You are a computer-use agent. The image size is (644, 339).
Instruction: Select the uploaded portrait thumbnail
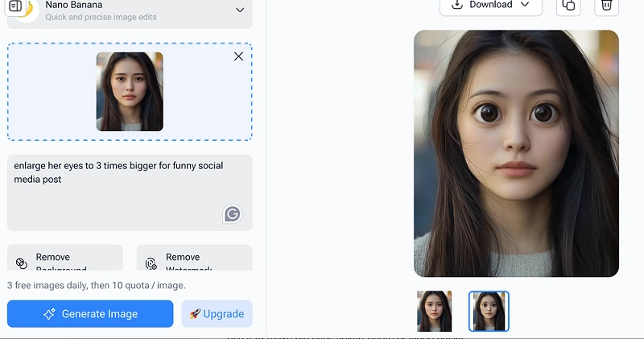click(x=130, y=92)
